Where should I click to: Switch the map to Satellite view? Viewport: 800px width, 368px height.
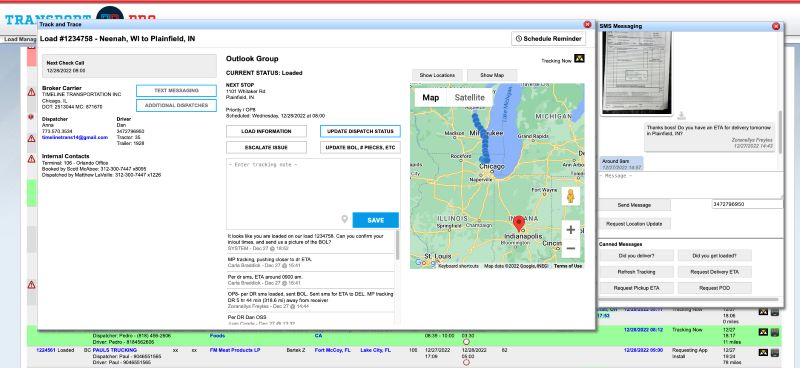click(469, 97)
